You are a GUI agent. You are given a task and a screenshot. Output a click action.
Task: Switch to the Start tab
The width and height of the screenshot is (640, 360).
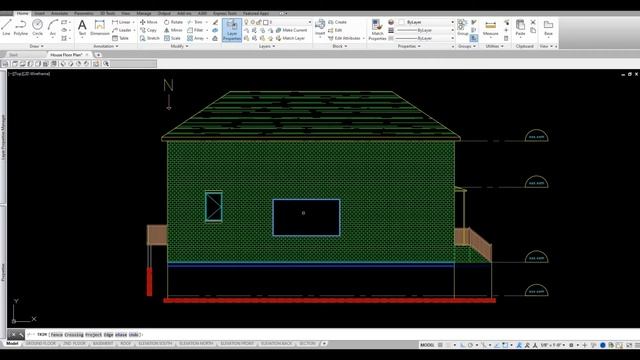coord(13,55)
